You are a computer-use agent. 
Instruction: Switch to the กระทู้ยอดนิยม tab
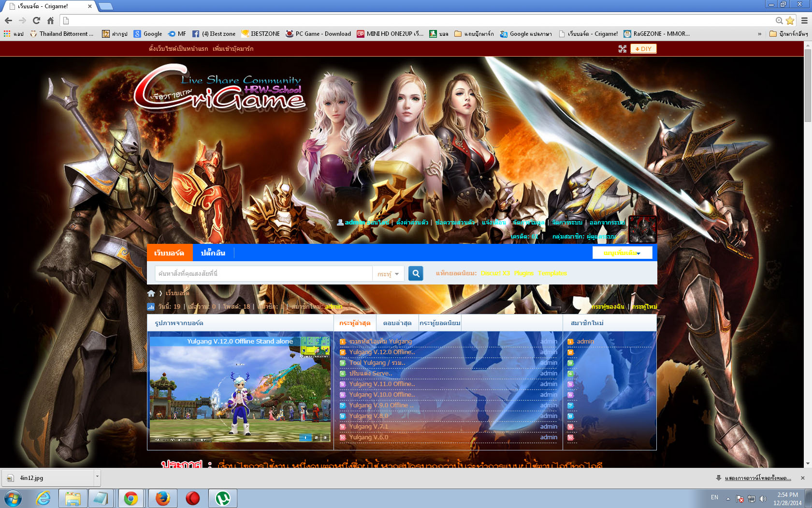[x=440, y=323]
